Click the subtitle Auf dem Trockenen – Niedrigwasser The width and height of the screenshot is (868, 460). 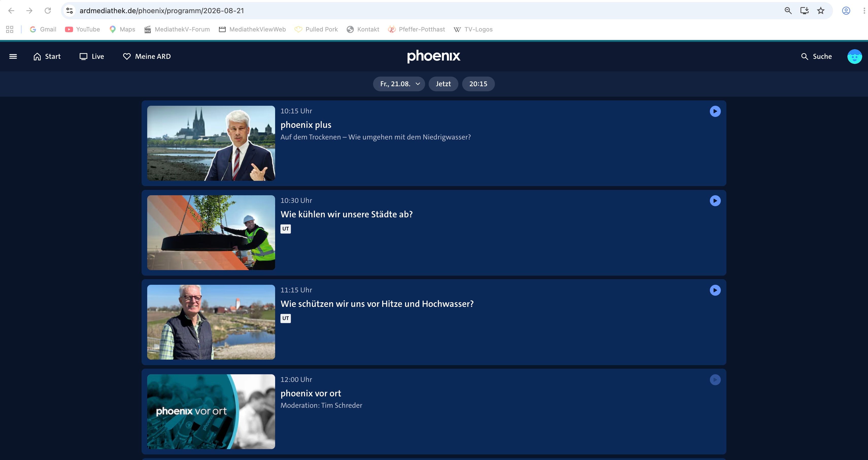coord(376,137)
